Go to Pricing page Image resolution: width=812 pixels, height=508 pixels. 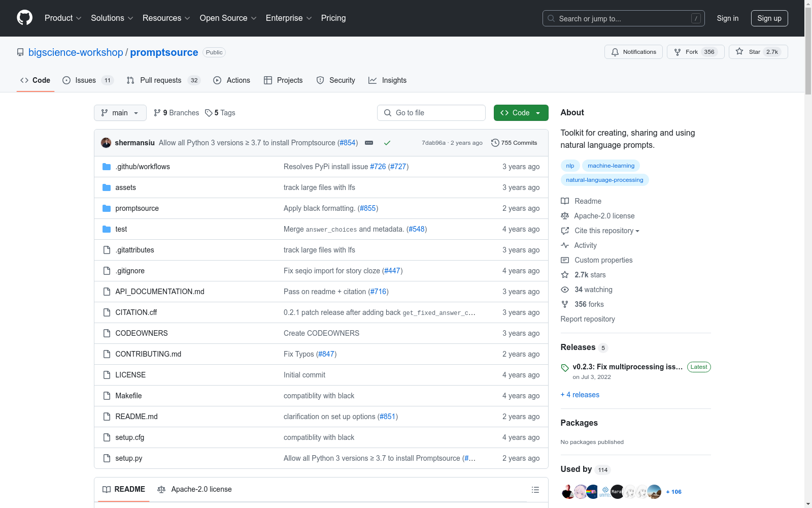pyautogui.click(x=333, y=18)
